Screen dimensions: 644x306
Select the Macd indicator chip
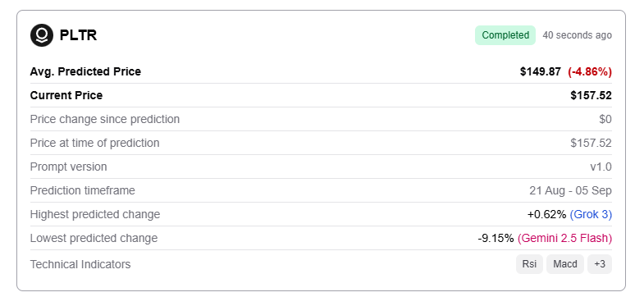point(565,264)
